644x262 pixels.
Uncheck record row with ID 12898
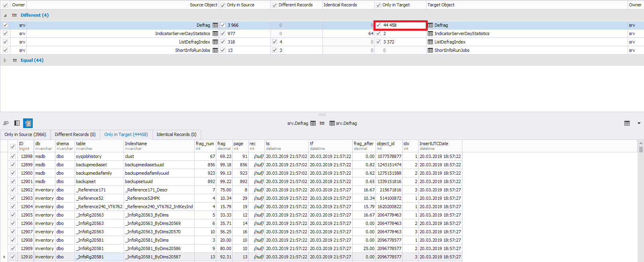tap(13, 156)
